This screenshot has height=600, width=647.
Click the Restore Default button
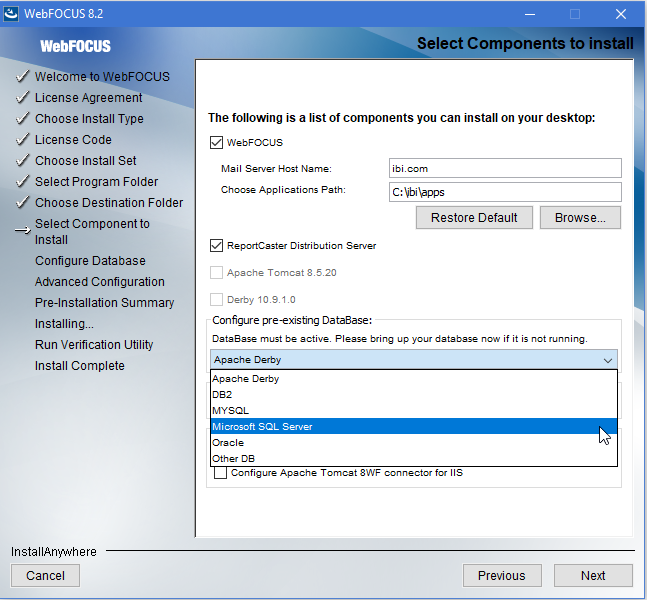[x=474, y=217]
